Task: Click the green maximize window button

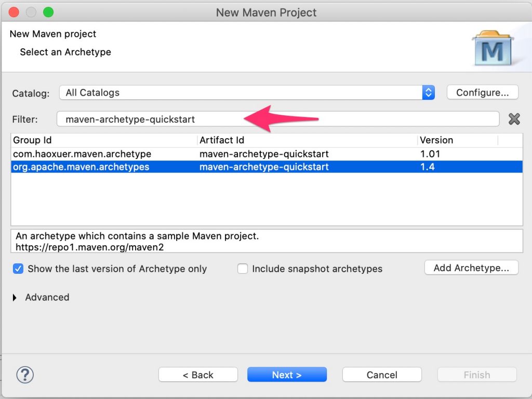Action: (x=48, y=12)
